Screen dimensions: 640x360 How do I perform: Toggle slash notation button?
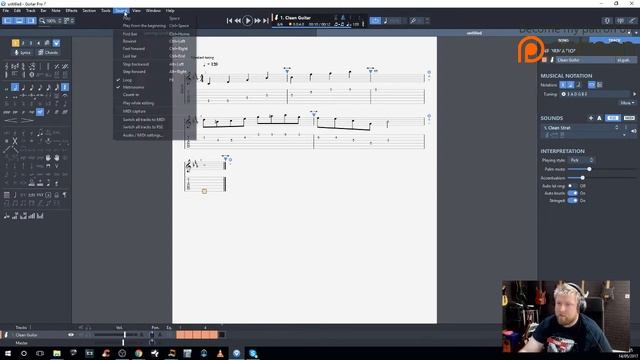[x=578, y=85]
